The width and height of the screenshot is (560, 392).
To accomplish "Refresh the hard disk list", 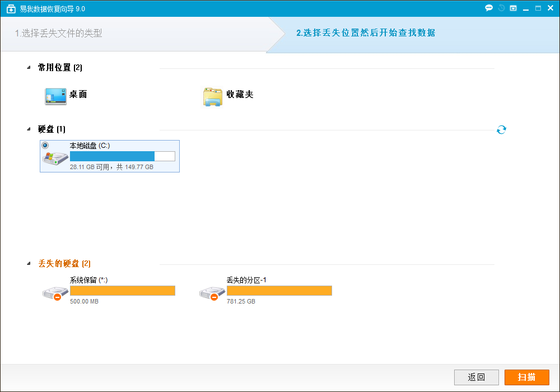I will point(501,129).
